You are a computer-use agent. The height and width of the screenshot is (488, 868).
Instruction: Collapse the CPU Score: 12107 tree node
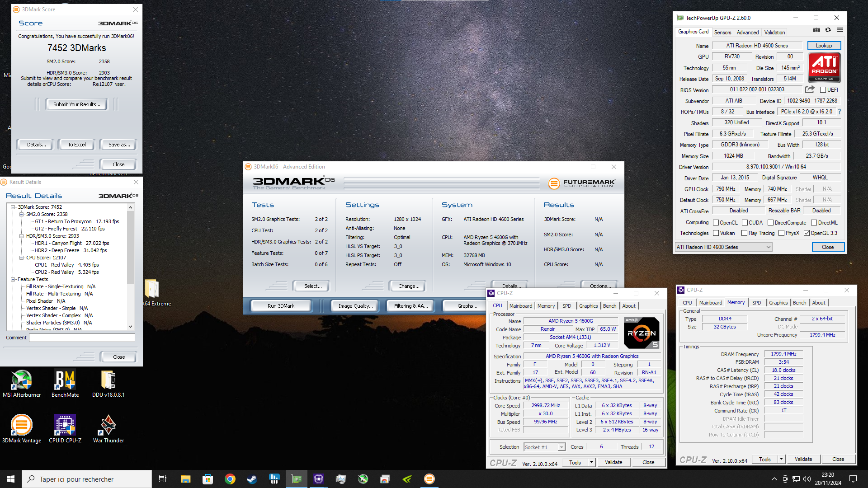click(x=21, y=258)
